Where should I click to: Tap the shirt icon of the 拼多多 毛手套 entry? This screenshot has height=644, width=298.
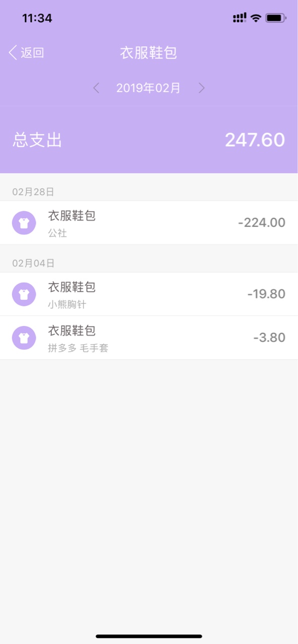tap(24, 338)
